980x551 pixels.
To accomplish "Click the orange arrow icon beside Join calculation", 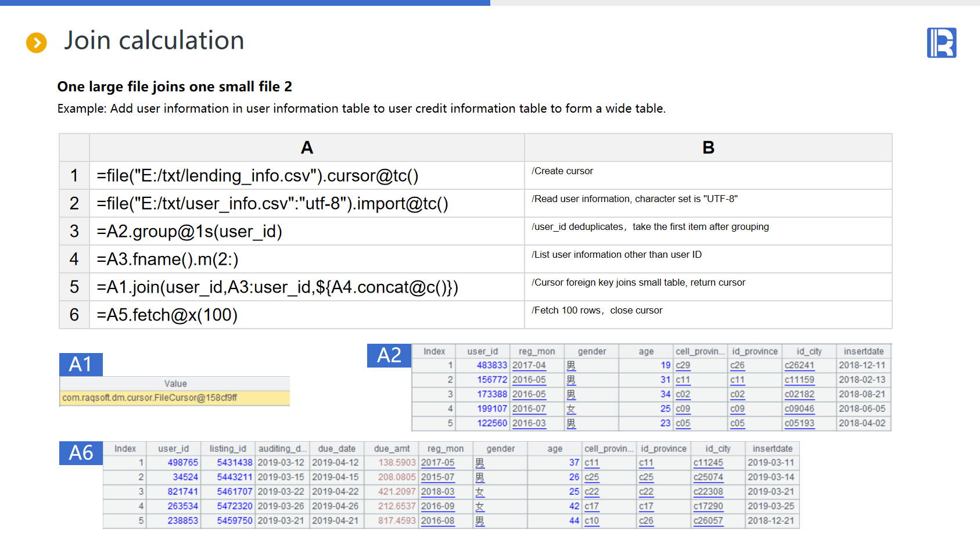I will [37, 42].
